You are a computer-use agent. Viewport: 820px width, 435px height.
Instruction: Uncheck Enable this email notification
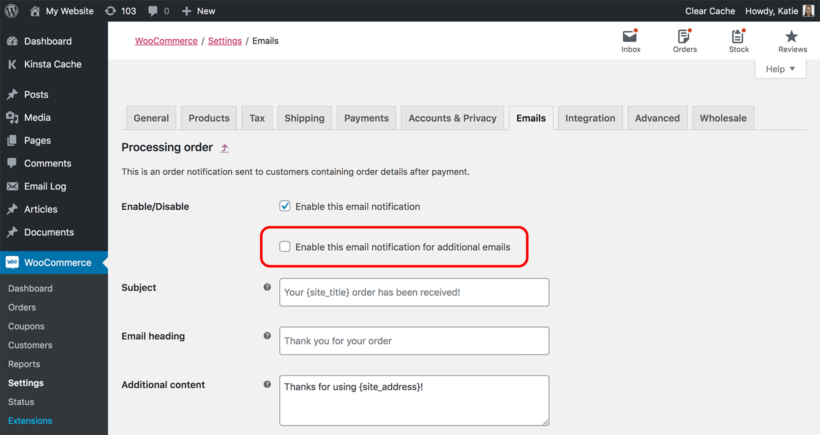tap(284, 206)
